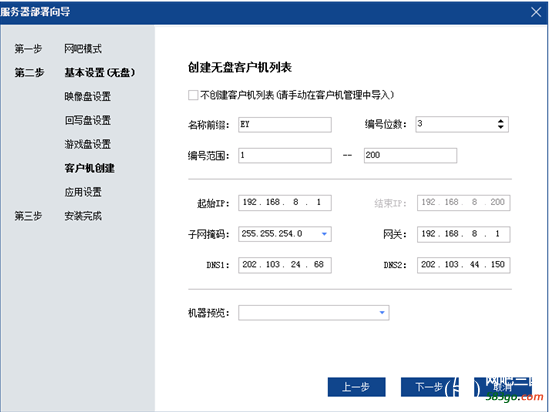Click the 起始IP address field
The height and width of the screenshot is (412, 549).
[285, 203]
